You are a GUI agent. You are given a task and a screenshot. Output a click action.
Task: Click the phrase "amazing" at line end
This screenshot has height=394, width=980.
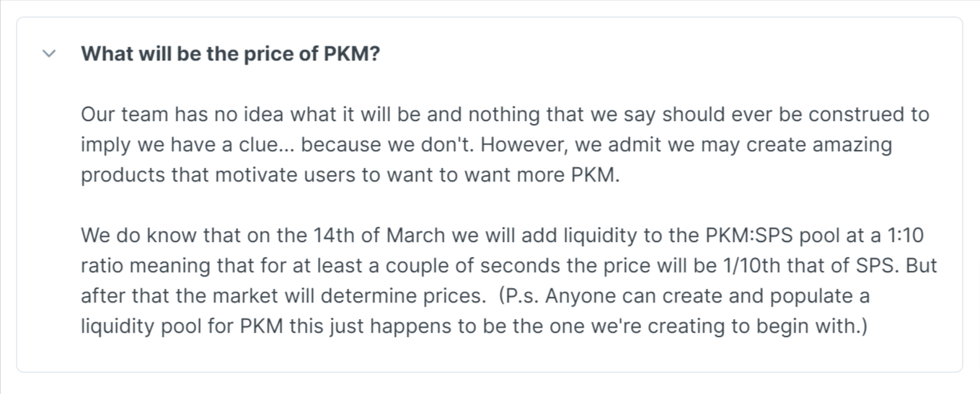click(x=853, y=145)
